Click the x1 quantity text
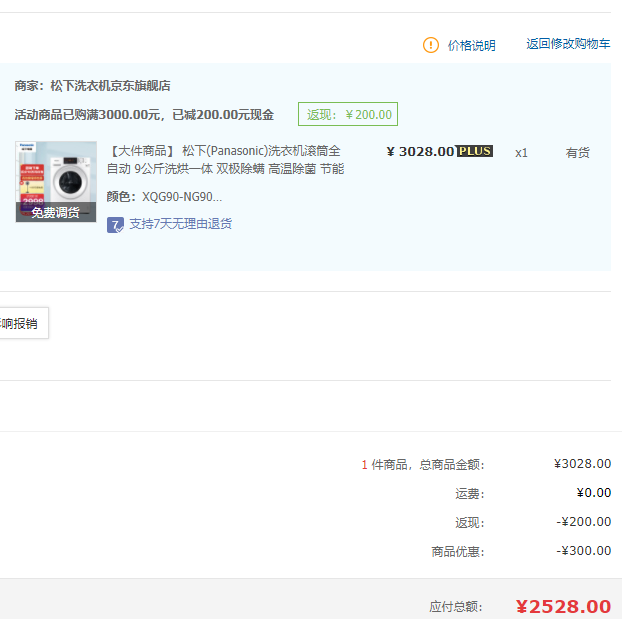 (x=521, y=153)
